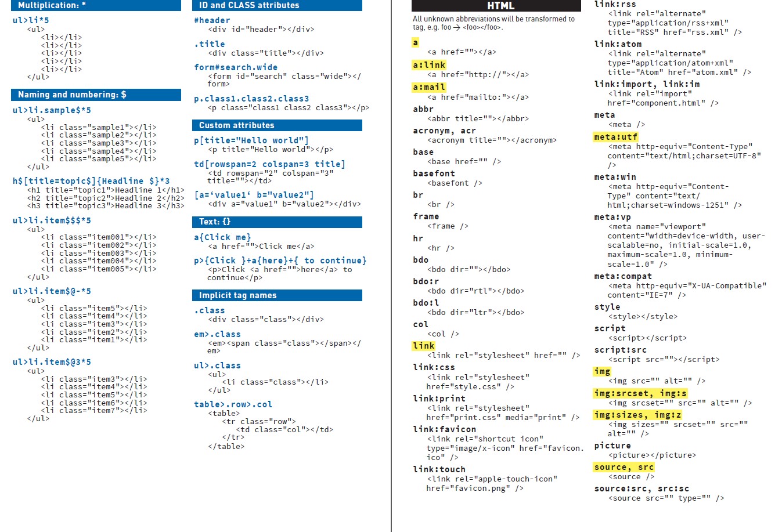Click the 'ul>li.item$@-*5' abbreviation

52,291
